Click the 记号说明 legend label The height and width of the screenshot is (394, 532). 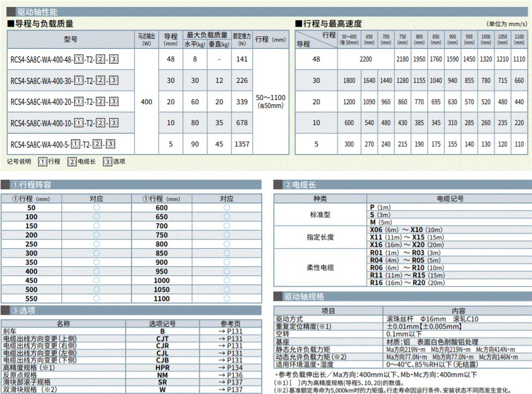click(x=19, y=161)
